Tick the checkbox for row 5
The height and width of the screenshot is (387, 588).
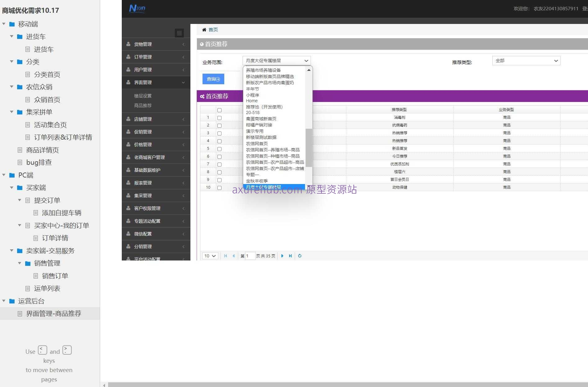tap(219, 149)
